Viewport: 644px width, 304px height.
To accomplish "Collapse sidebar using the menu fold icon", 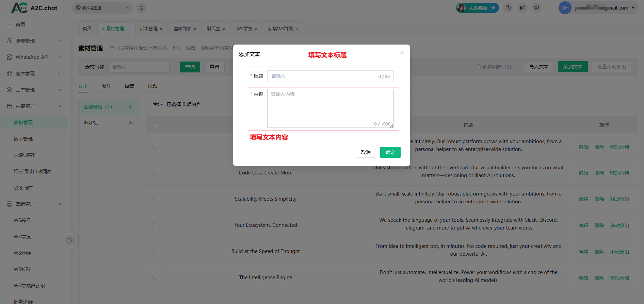I will 70,240.
